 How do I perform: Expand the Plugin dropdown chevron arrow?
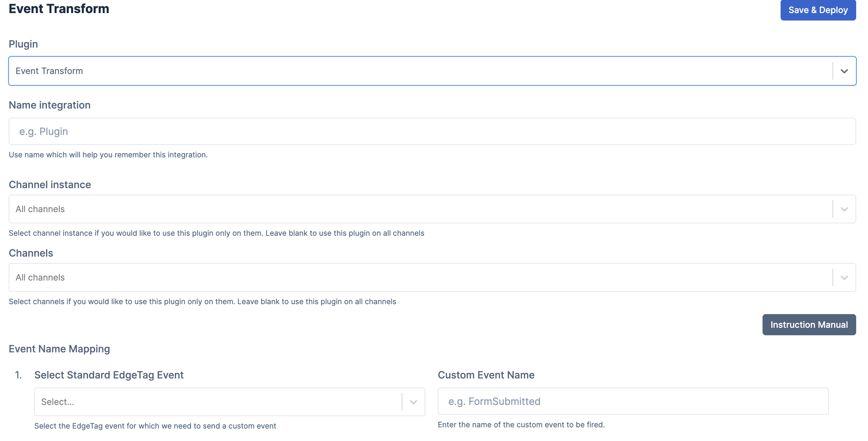[844, 71]
